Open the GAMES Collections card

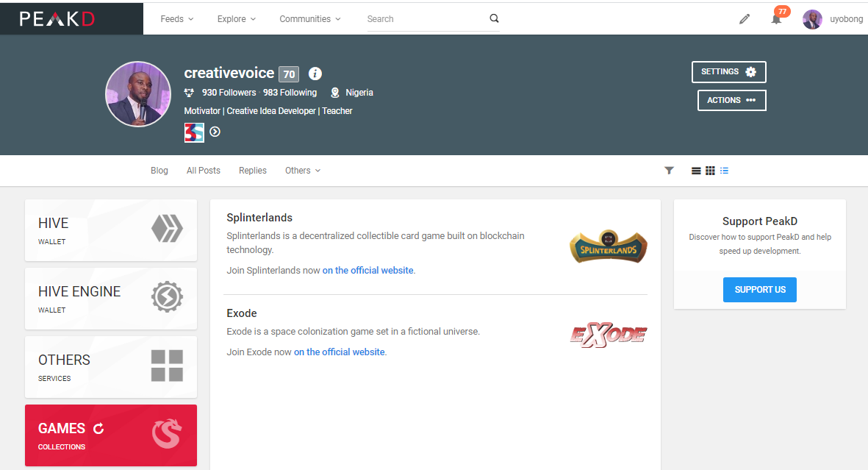coord(111,435)
